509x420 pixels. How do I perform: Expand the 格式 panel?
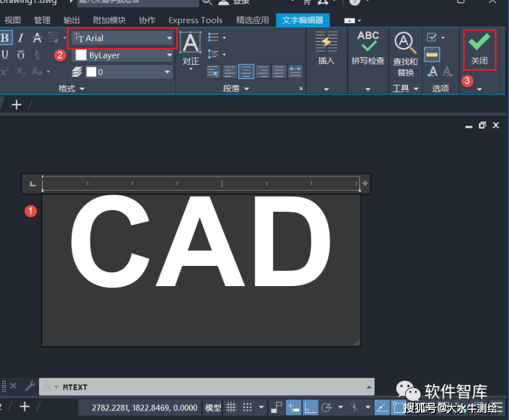tap(71, 89)
